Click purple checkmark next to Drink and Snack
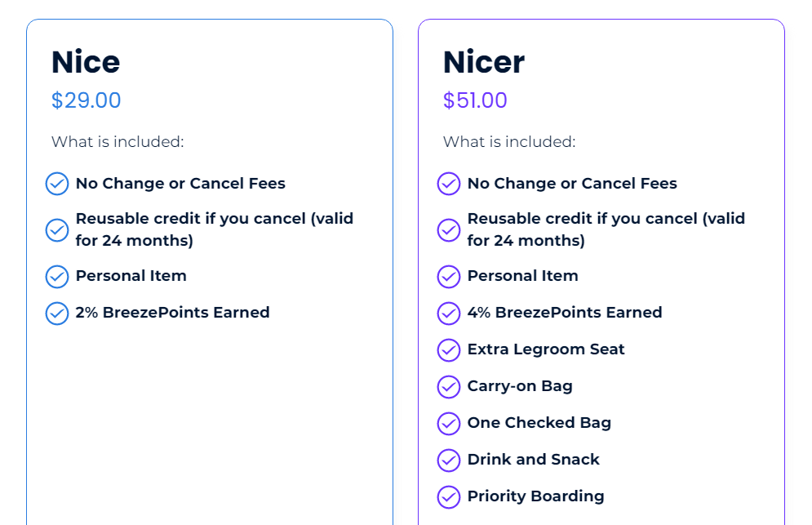Image resolution: width=812 pixels, height=525 pixels. 449,460
